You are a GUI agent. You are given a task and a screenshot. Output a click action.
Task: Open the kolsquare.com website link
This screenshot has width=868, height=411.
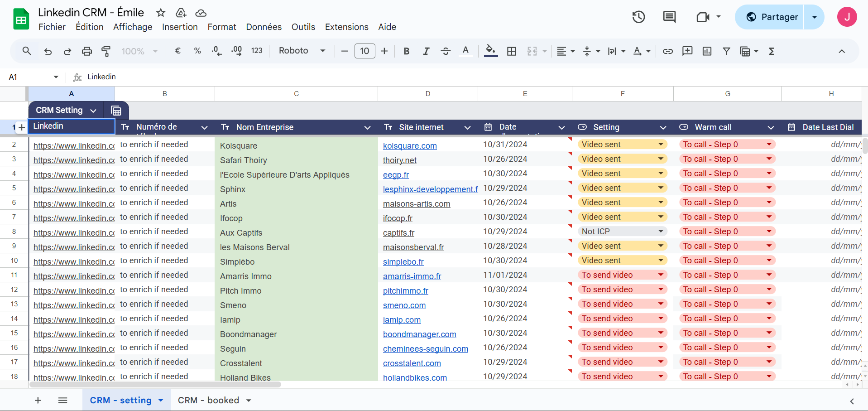[410, 146]
